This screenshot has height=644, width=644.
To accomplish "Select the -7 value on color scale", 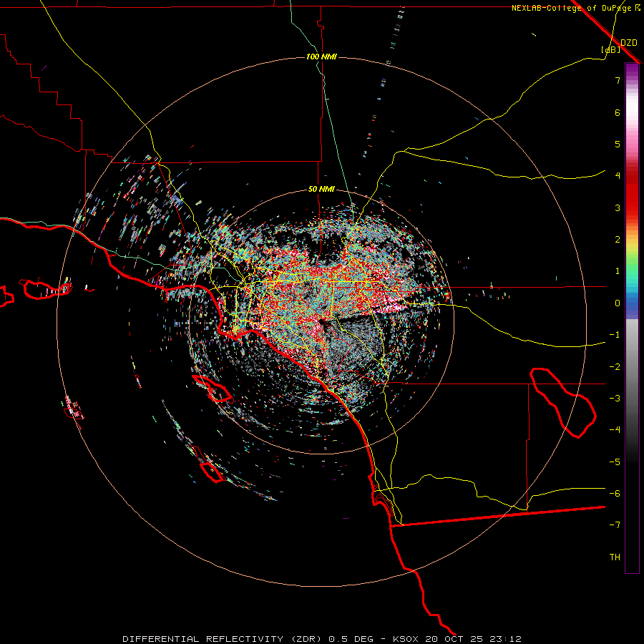I will (615, 525).
